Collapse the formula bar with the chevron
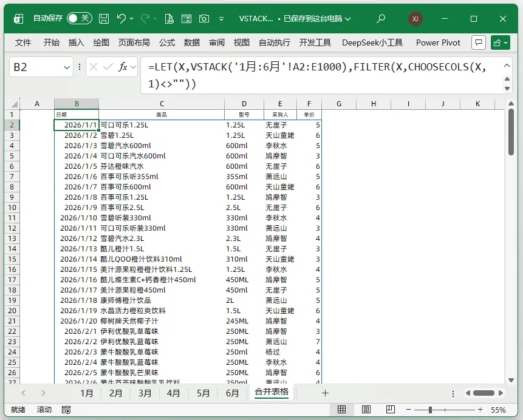This screenshot has height=420, width=523. tap(507, 66)
